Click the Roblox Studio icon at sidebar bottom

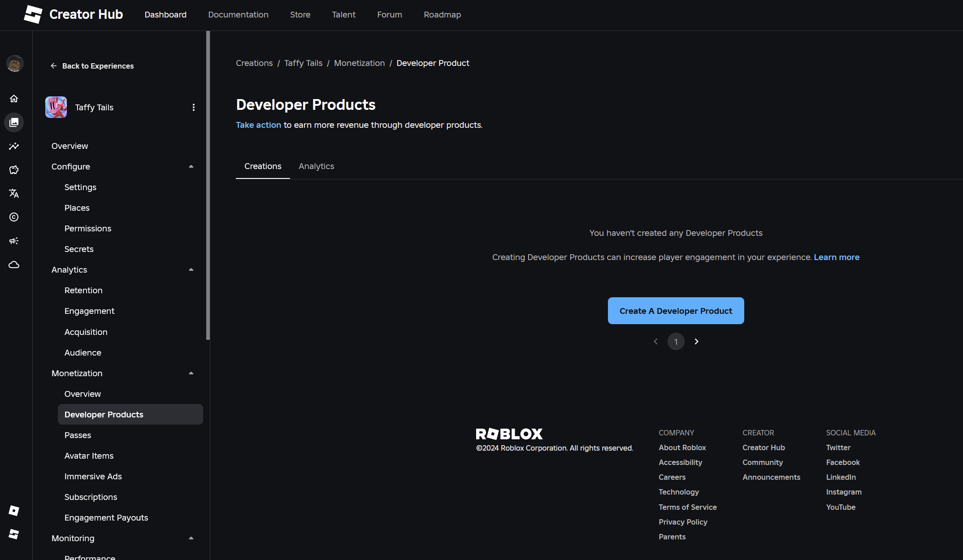pyautogui.click(x=14, y=534)
